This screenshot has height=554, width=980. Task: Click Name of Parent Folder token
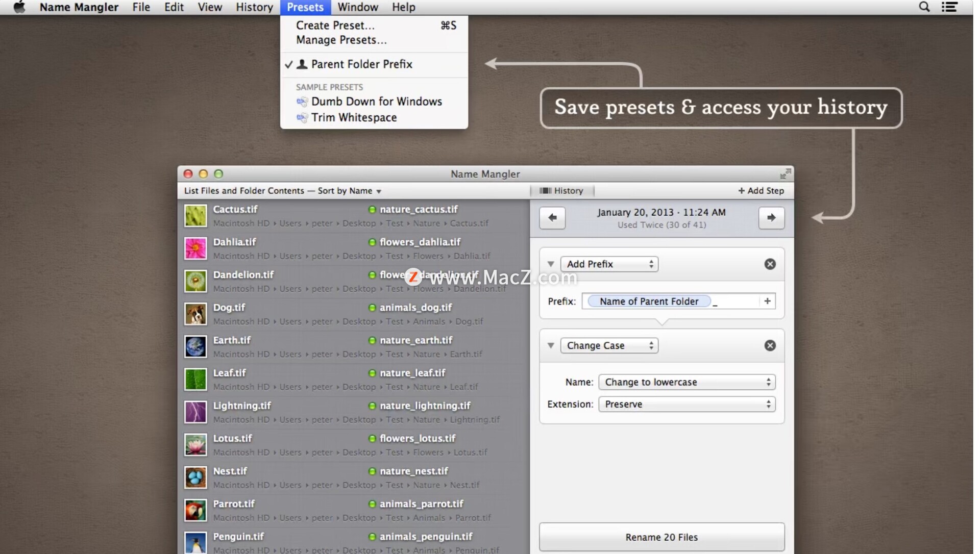(649, 301)
